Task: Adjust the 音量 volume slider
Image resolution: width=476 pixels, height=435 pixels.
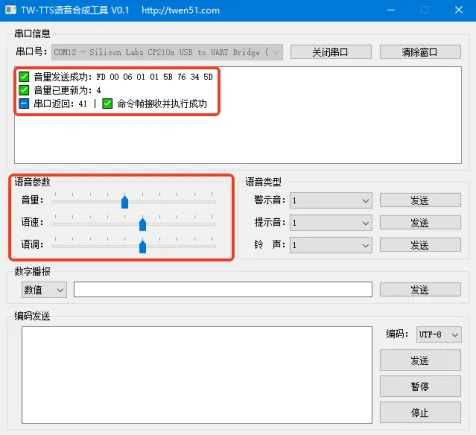Action: point(125,202)
